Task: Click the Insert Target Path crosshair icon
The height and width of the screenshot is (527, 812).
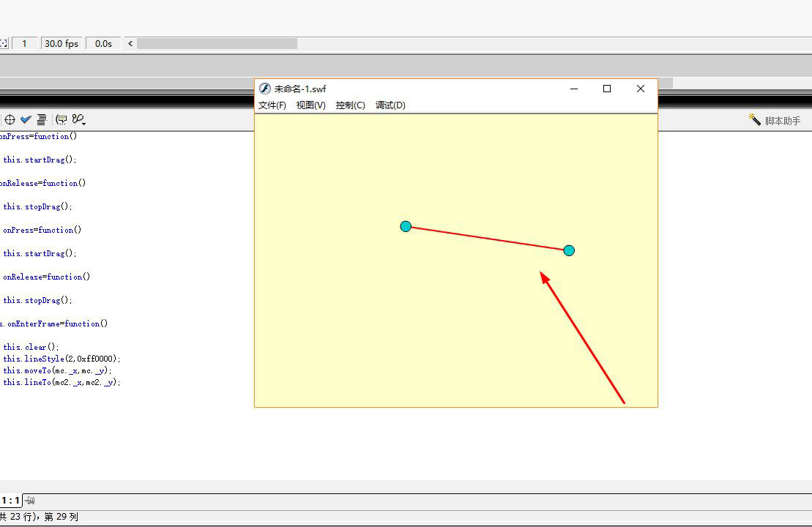Action: [x=10, y=119]
